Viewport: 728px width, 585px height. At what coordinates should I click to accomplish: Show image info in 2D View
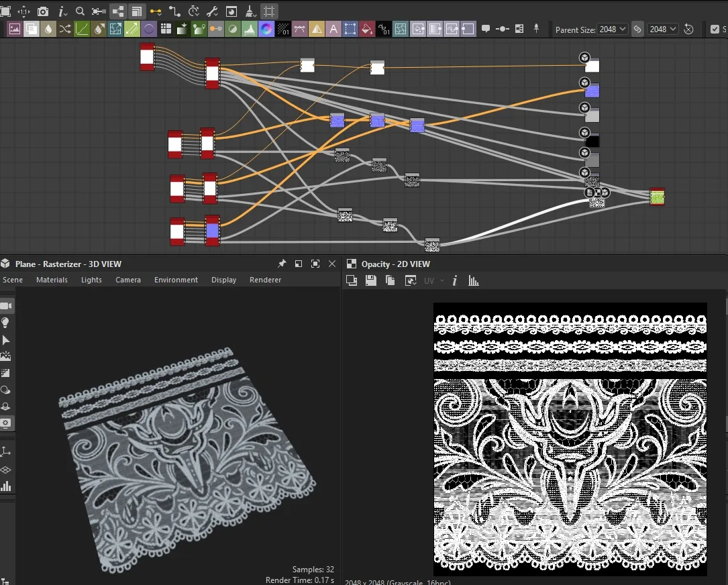coord(455,280)
